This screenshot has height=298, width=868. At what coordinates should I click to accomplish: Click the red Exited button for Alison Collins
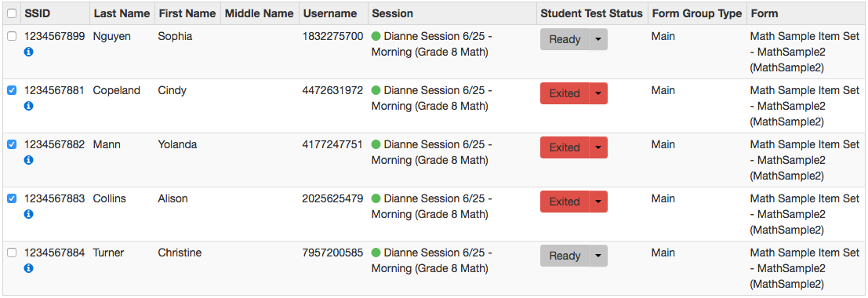(565, 202)
